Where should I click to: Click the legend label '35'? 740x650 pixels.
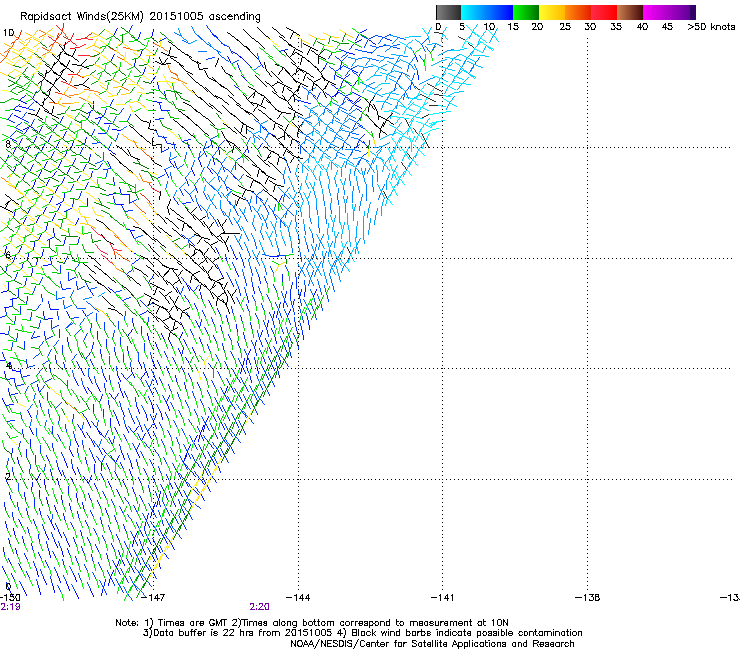coord(616,27)
